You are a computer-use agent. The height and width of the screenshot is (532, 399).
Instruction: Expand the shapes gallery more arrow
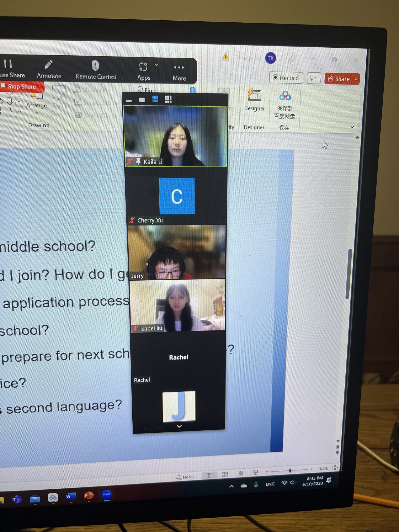19,111
